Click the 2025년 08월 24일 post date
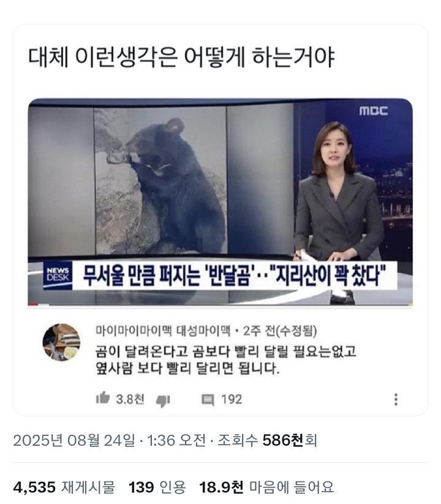The image size is (441, 504). [x=74, y=440]
